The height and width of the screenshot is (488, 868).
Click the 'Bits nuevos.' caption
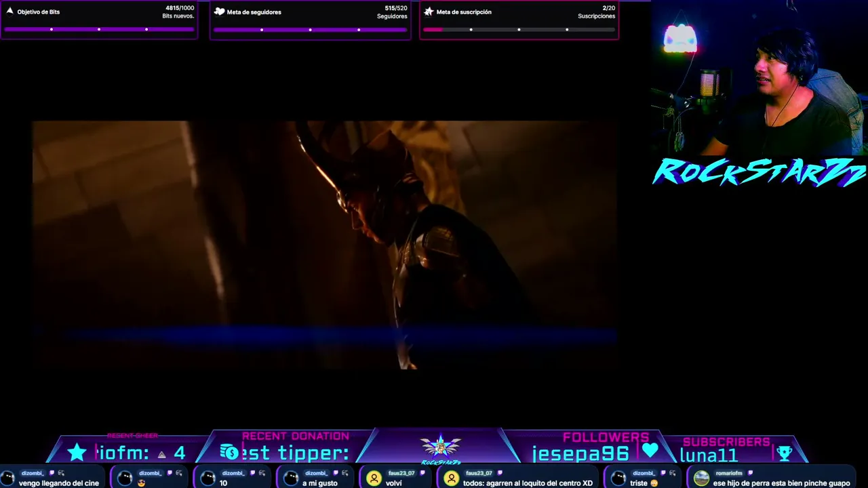pos(178,16)
